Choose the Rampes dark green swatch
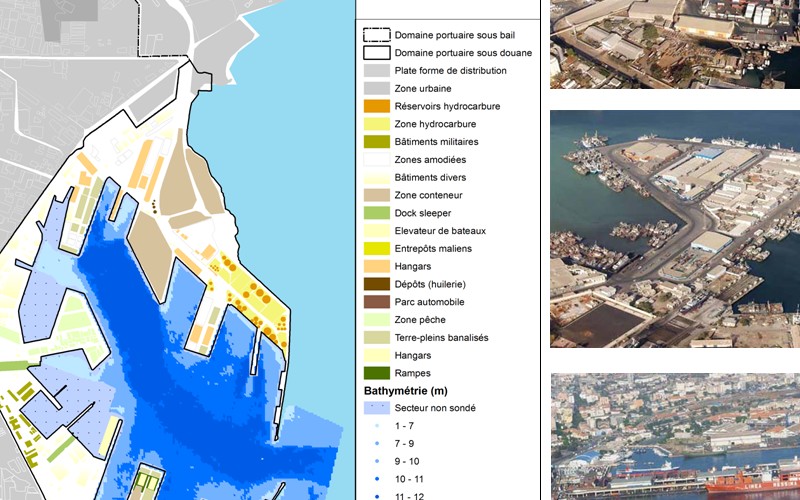 click(x=375, y=373)
